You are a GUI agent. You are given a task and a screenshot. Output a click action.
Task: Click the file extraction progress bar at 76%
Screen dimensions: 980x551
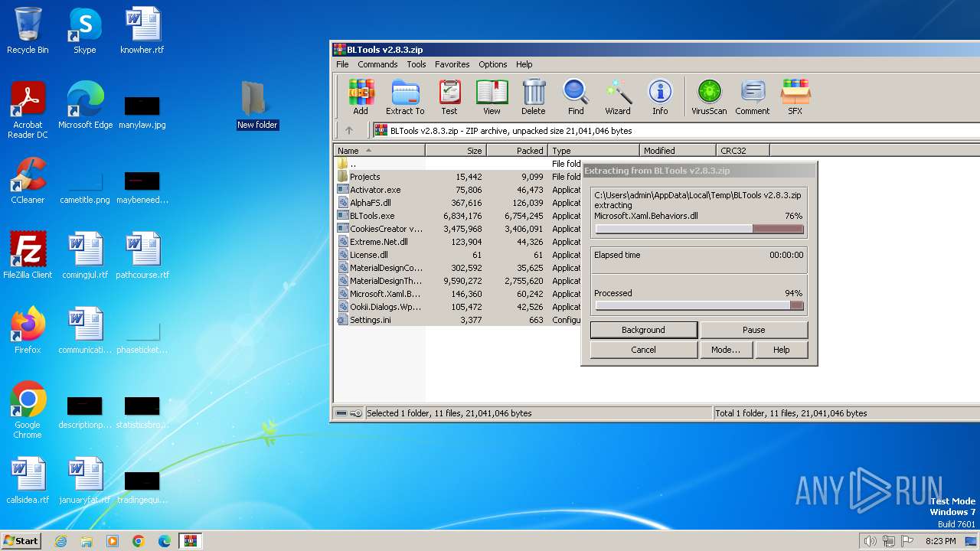tap(699, 229)
